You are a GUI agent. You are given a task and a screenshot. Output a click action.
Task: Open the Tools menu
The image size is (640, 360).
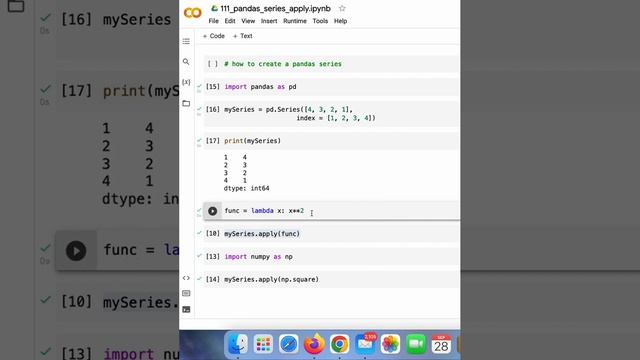[x=320, y=21]
